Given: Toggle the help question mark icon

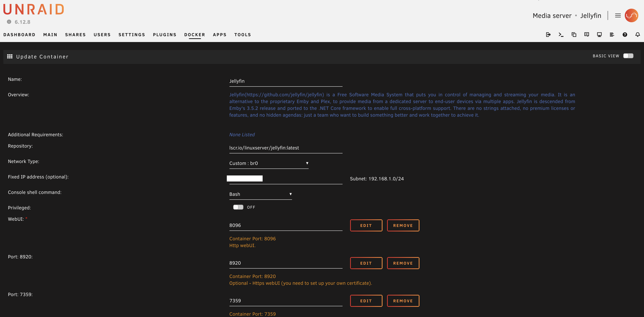Looking at the screenshot, I should coord(625,34).
